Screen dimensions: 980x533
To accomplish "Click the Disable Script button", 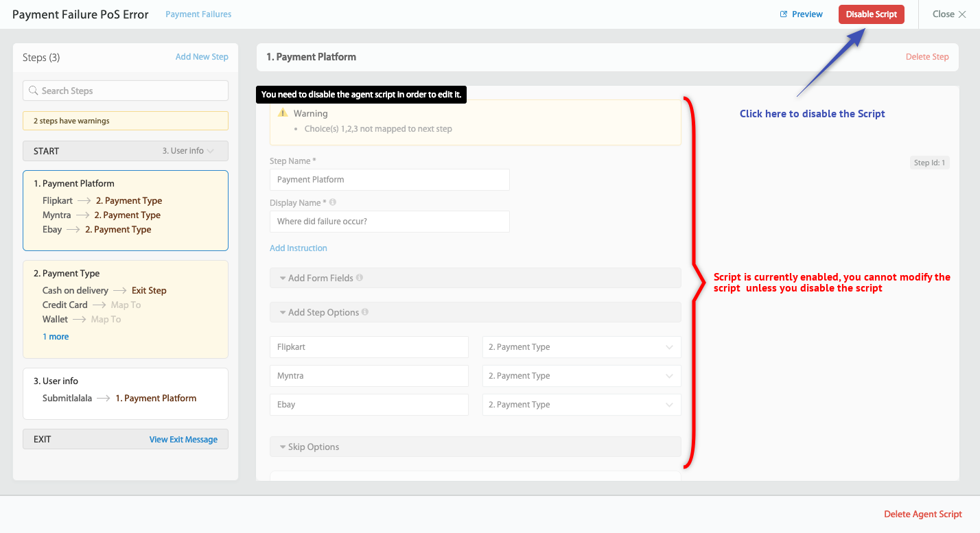I will [871, 14].
